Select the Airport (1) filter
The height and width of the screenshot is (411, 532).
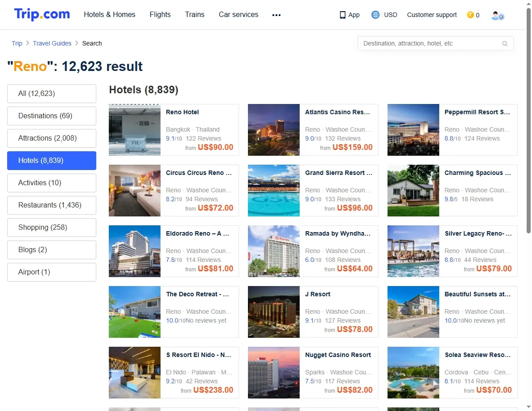pyautogui.click(x=52, y=272)
